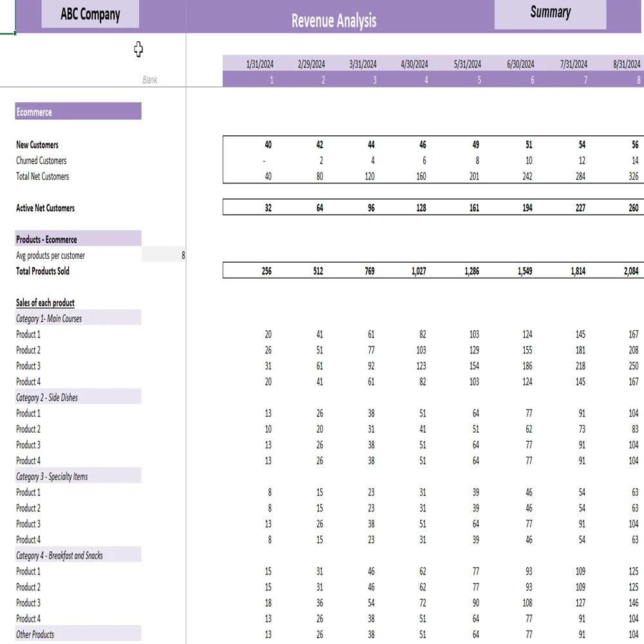Select the Category 1- Main Courses label

tap(78, 318)
